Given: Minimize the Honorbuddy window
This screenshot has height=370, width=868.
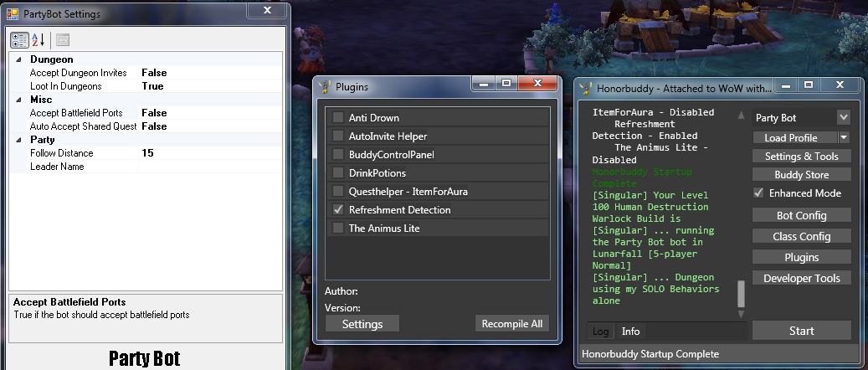Looking at the screenshot, I should 785,85.
